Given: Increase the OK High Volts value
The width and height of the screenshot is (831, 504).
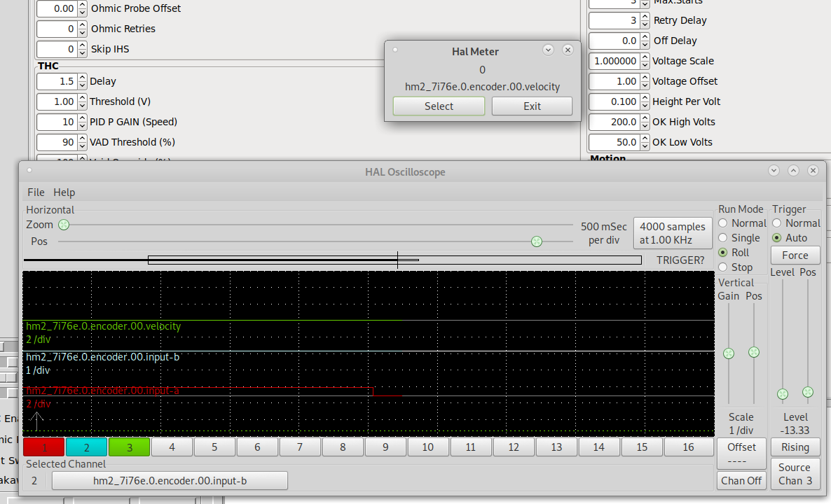Looking at the screenshot, I should tap(645, 118).
